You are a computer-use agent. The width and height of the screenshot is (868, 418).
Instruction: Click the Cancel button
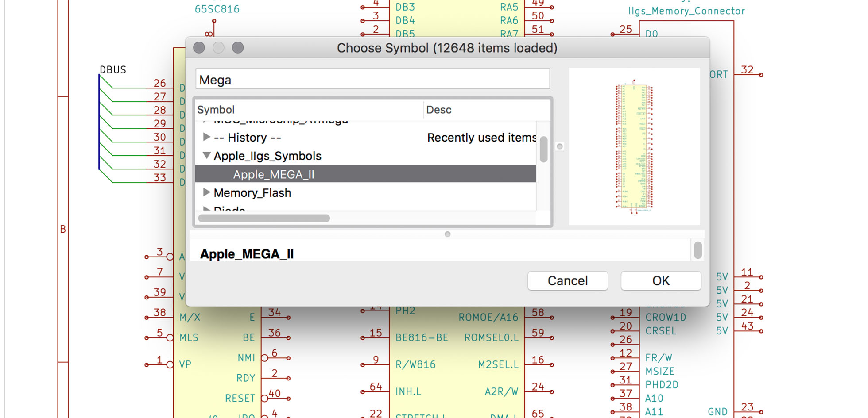click(x=568, y=280)
